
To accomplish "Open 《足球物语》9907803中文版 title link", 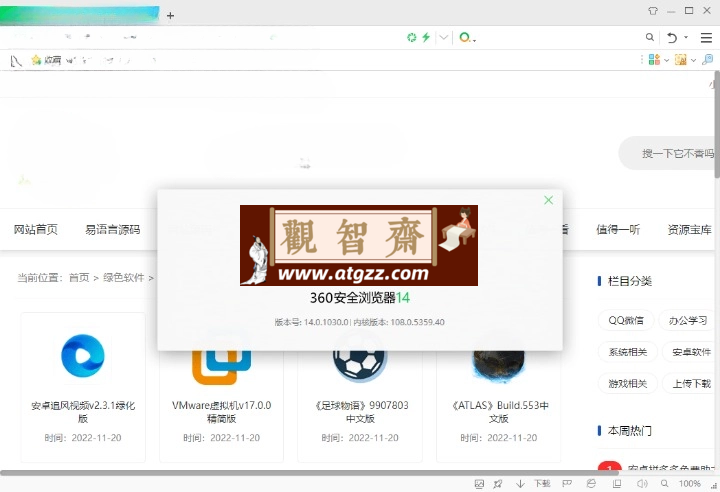I will tap(360, 412).
